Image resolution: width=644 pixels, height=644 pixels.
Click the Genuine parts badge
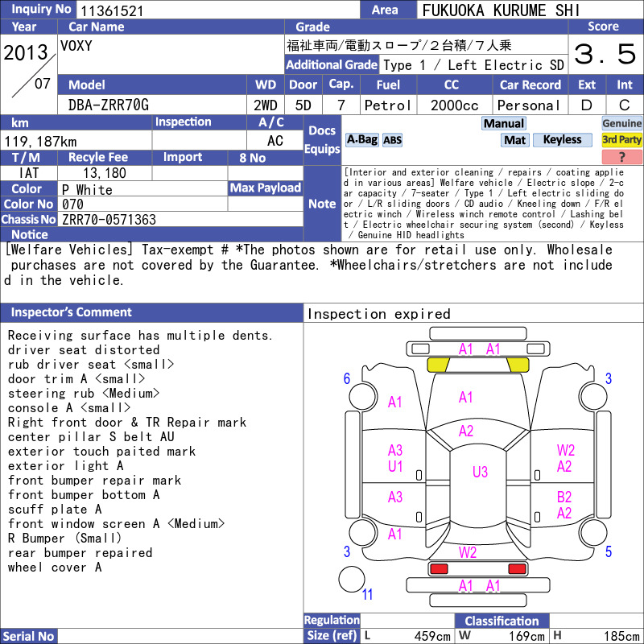coord(621,123)
